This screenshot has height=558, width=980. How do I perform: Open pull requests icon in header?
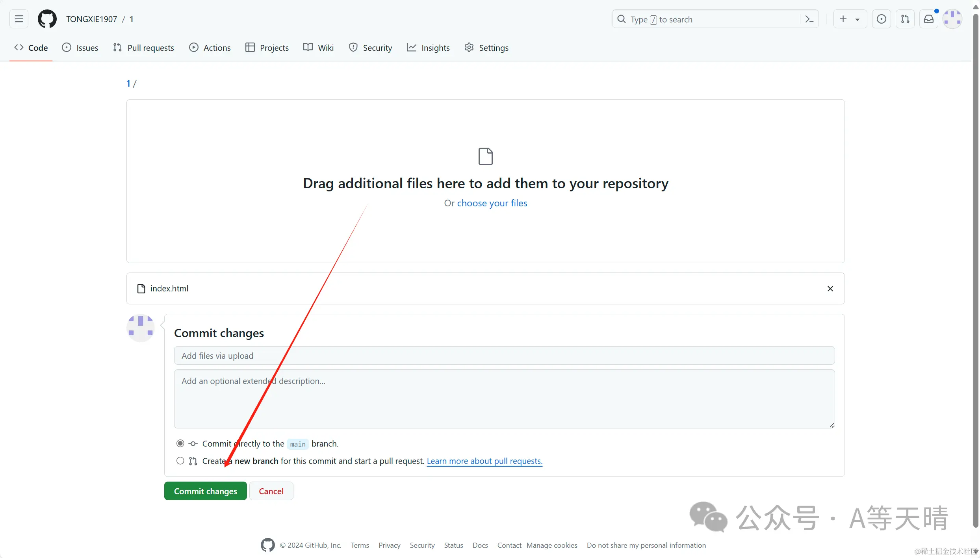tap(905, 19)
